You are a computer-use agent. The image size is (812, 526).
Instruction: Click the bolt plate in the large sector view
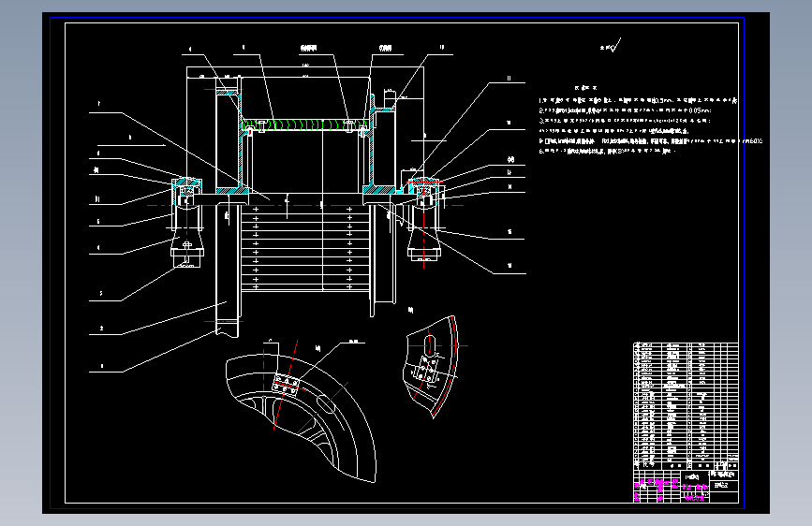tap(286, 385)
